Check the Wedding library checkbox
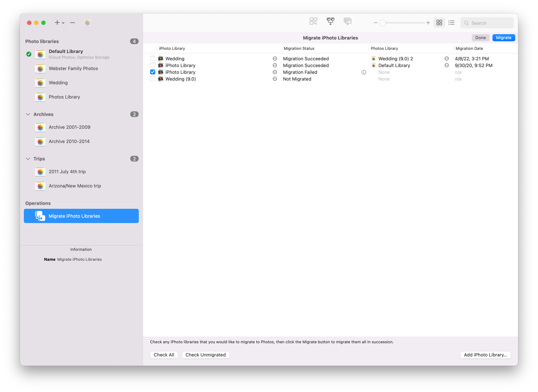Image resolution: width=538 pixels, height=392 pixels. coord(153,58)
